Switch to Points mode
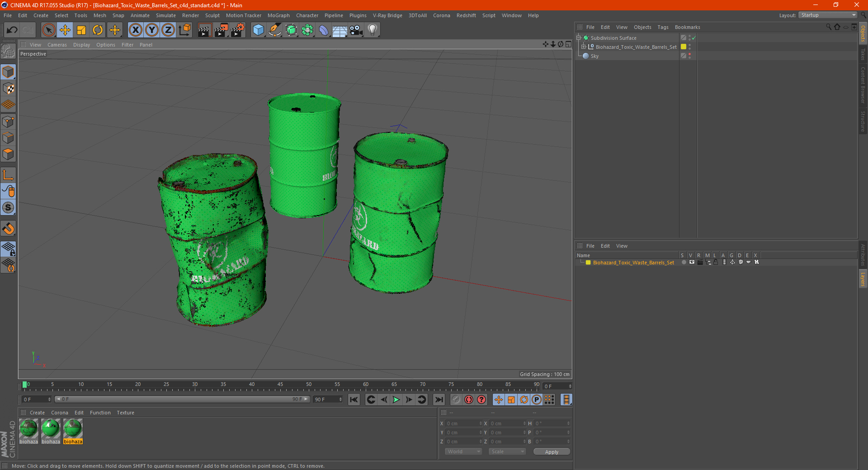The width and height of the screenshot is (868, 470). [8, 122]
